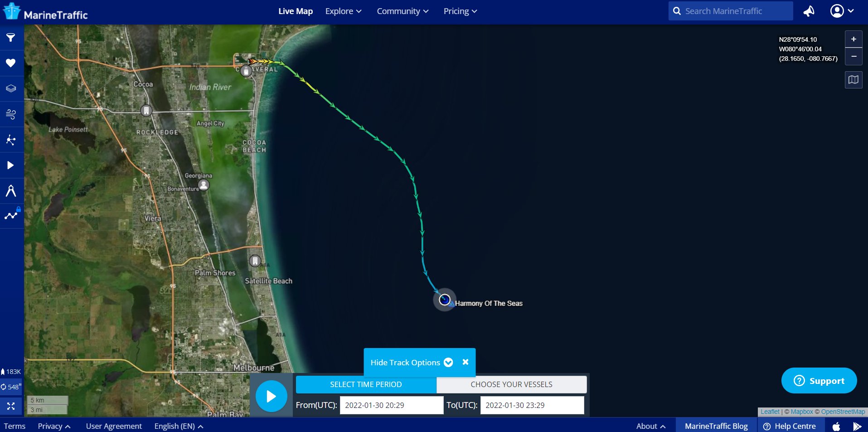
Task: Open the weather wind layer icon
Action: (x=11, y=114)
